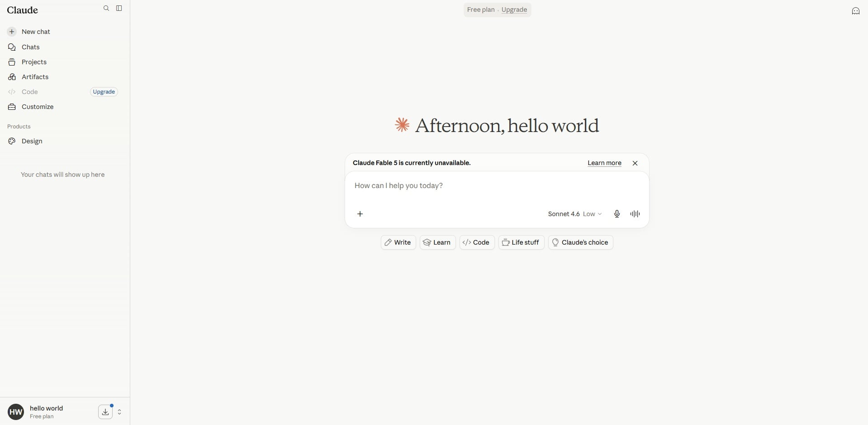The height and width of the screenshot is (425, 868).
Task: Select the Code suggestion chip
Action: tap(477, 242)
